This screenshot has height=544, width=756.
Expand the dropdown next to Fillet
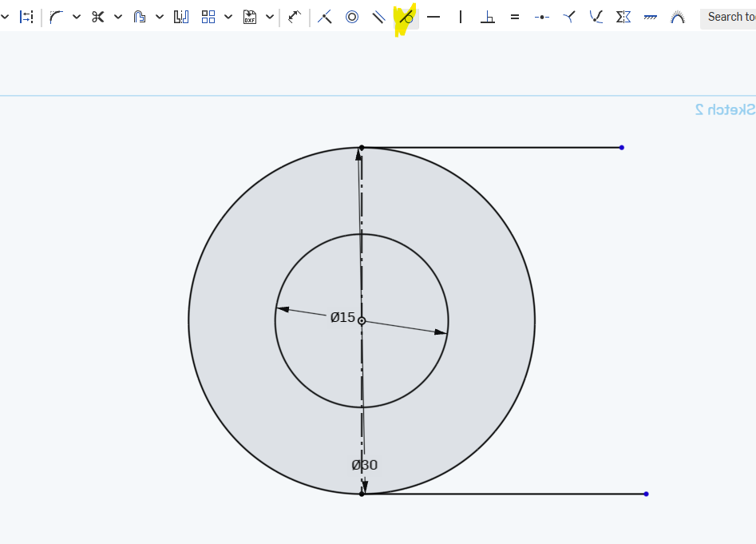[x=77, y=17]
